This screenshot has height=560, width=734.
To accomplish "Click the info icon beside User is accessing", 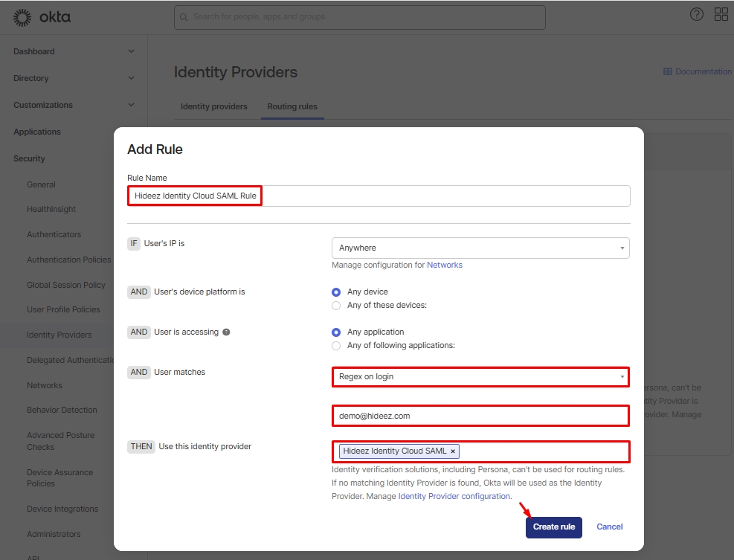I will coord(226,332).
